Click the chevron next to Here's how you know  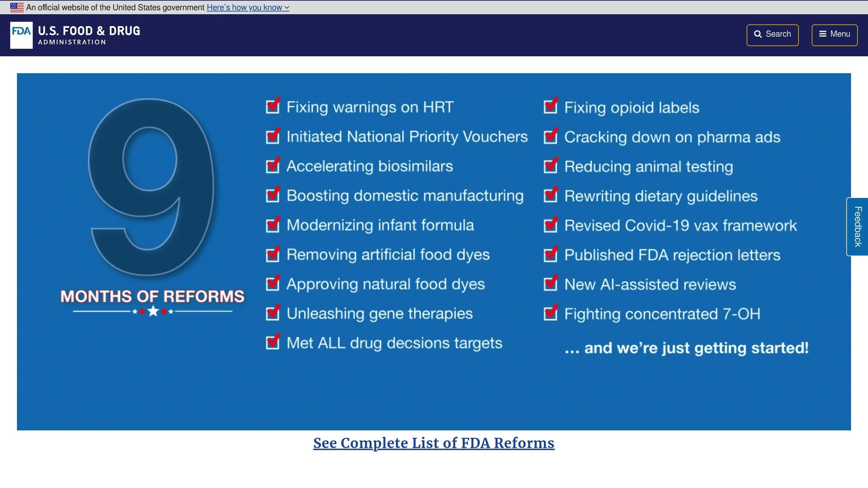(287, 8)
